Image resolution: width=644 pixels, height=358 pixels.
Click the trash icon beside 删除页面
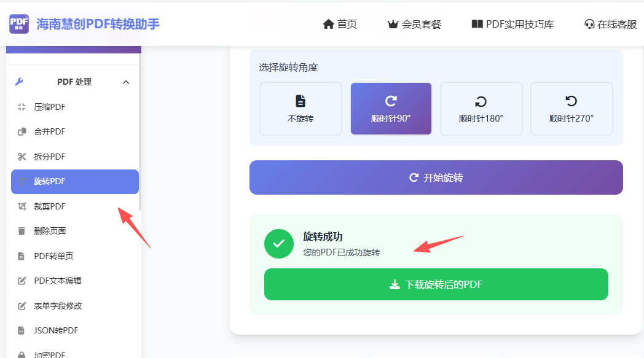(22, 231)
